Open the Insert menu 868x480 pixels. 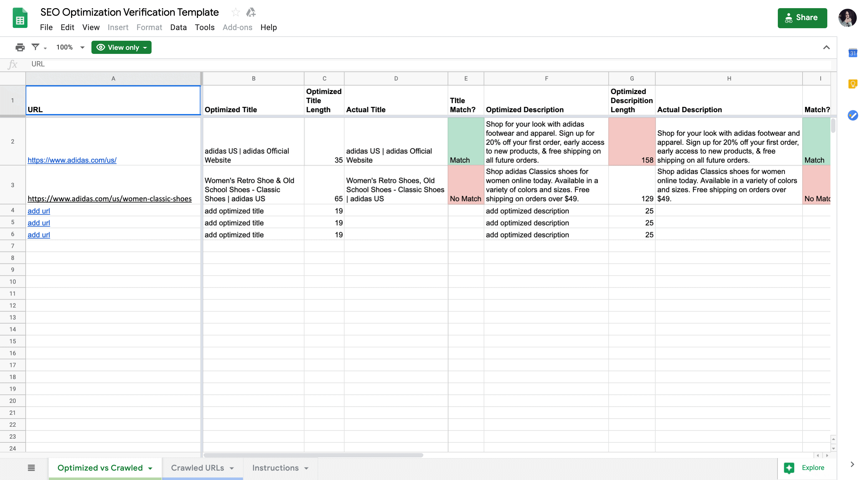[x=118, y=27]
